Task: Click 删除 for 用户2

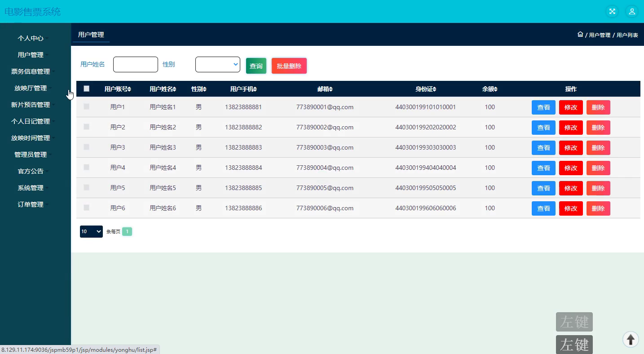Action: coord(598,128)
